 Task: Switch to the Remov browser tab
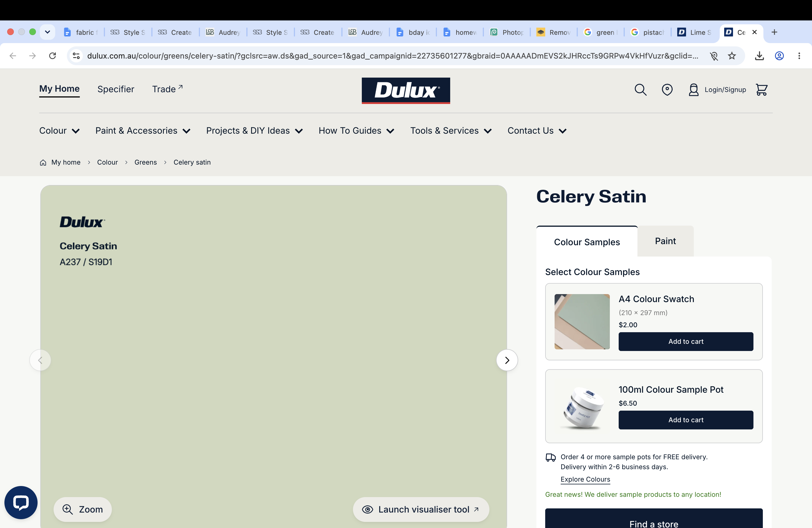point(554,32)
